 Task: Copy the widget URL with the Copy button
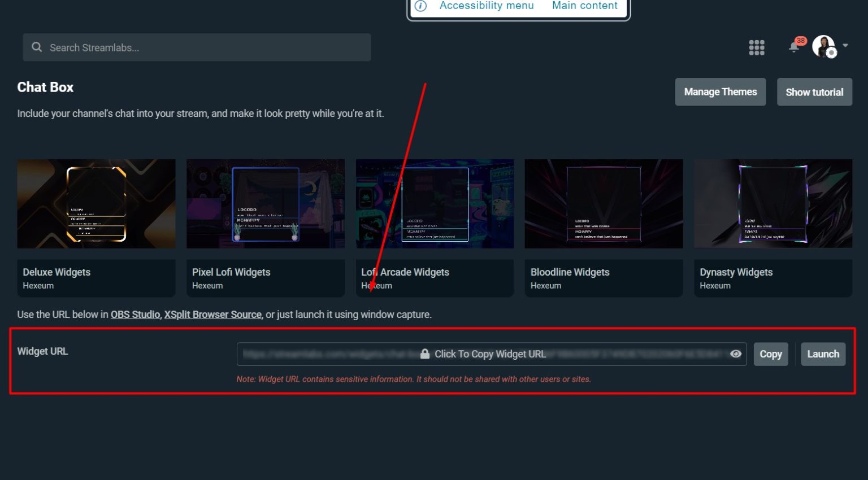(770, 354)
